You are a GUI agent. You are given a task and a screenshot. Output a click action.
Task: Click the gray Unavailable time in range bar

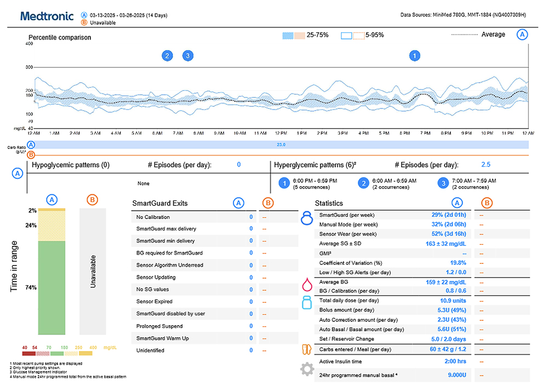[93, 271]
